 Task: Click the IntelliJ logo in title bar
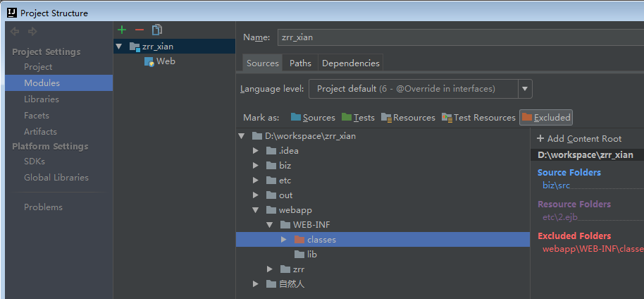click(x=12, y=13)
